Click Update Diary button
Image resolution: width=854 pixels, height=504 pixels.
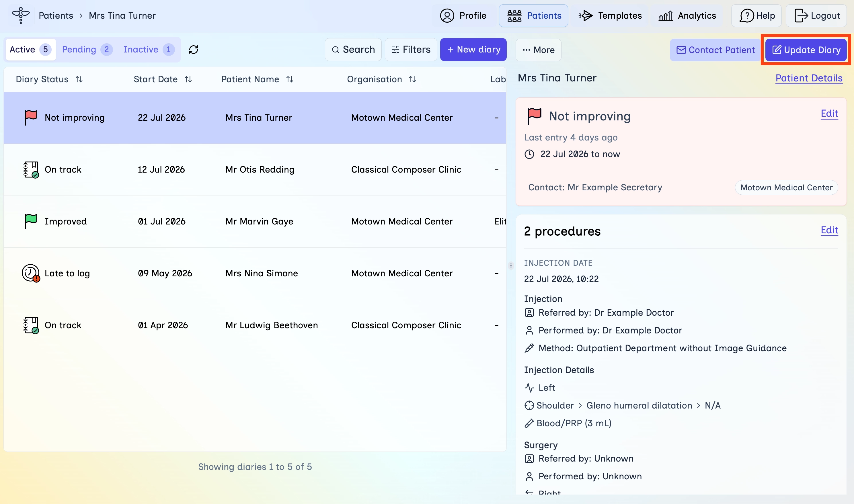[806, 50]
